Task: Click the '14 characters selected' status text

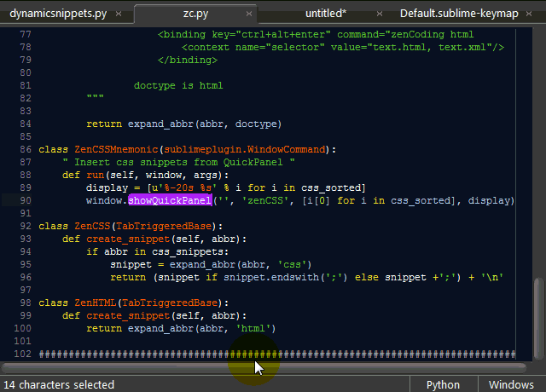Action: tap(60, 384)
